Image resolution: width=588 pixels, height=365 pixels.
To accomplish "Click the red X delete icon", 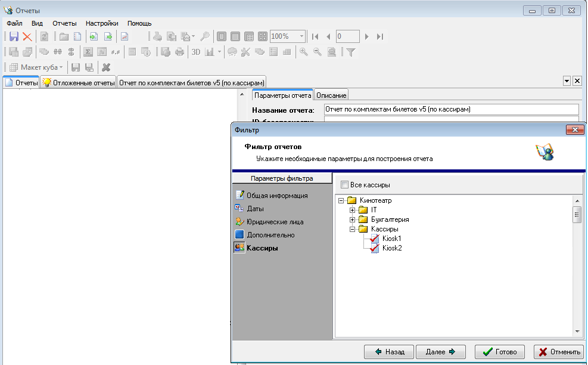I will (x=27, y=36).
